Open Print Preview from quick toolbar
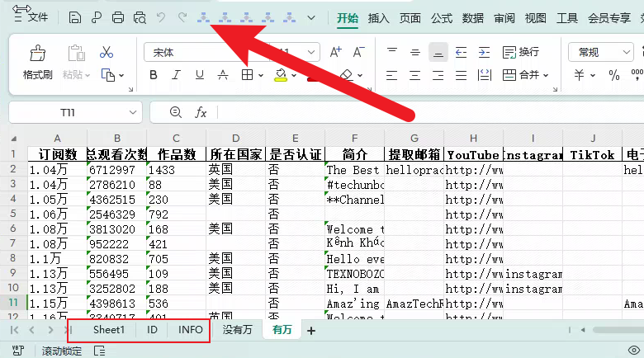The width and height of the screenshot is (644, 358). click(140, 17)
